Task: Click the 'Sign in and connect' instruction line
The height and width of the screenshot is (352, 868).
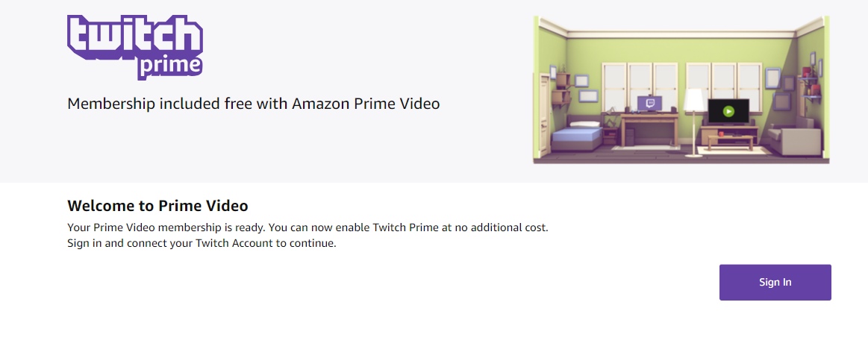Action: pos(202,243)
